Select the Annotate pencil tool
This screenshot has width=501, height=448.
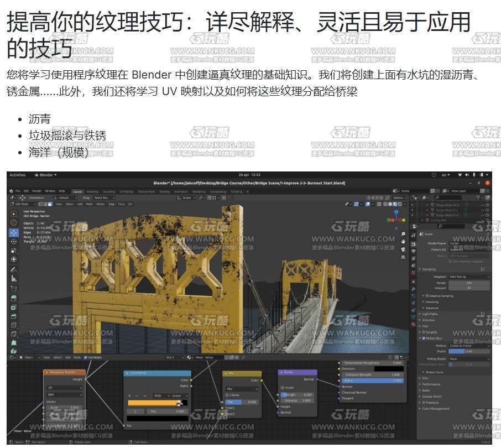coord(13,270)
